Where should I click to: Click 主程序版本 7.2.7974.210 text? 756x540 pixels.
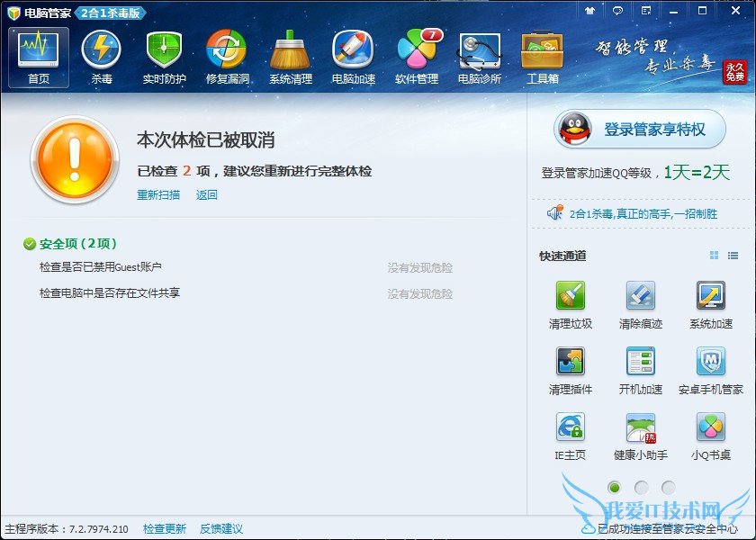[x=67, y=529]
